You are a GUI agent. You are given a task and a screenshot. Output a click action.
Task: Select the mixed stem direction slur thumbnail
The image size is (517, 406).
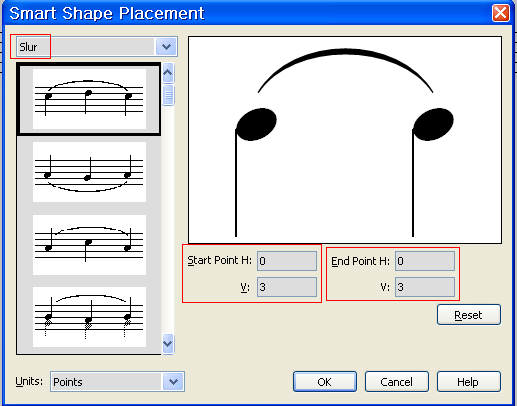(89, 245)
